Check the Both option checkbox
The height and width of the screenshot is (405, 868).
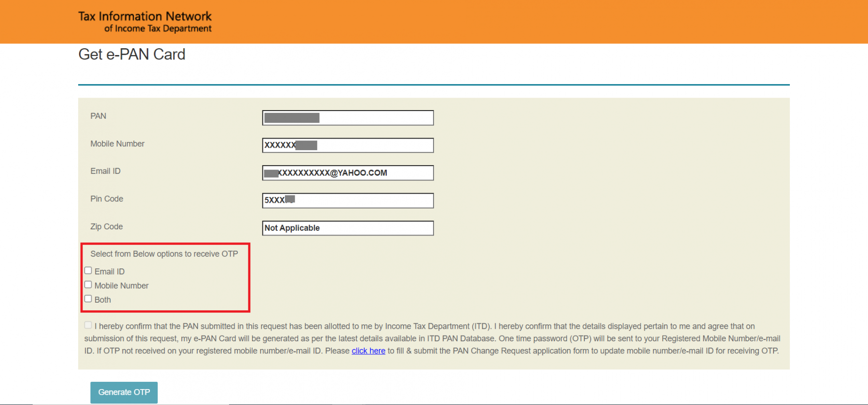click(88, 299)
